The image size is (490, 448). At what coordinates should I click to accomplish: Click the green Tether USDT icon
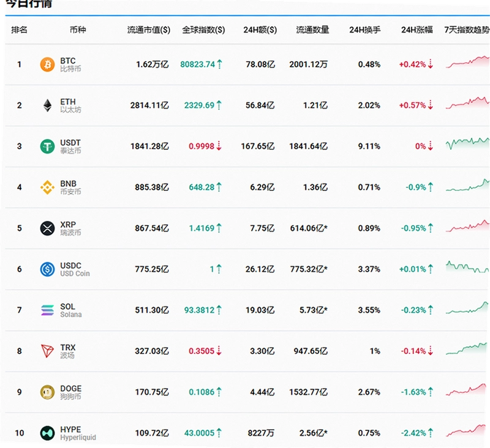click(47, 146)
